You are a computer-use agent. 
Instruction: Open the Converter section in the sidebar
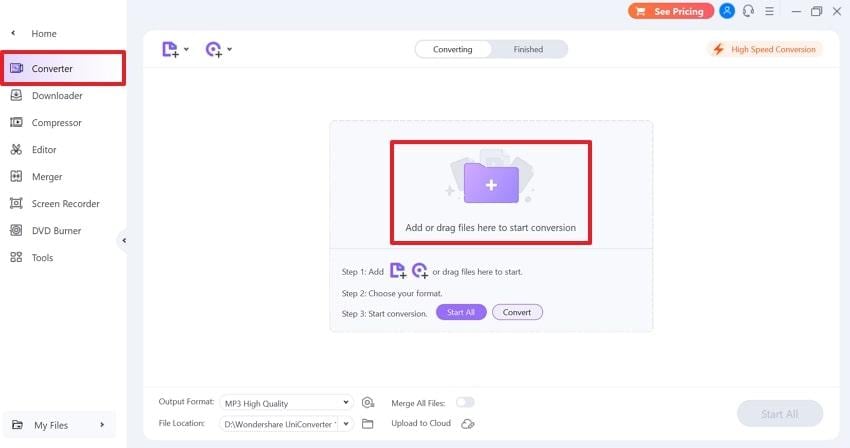click(63, 68)
